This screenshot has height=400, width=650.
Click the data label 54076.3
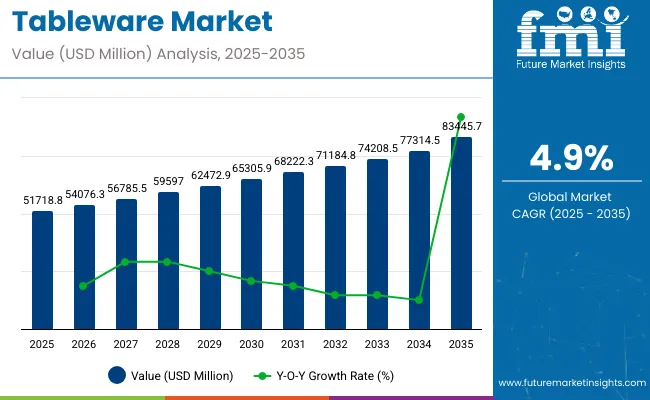click(85, 194)
